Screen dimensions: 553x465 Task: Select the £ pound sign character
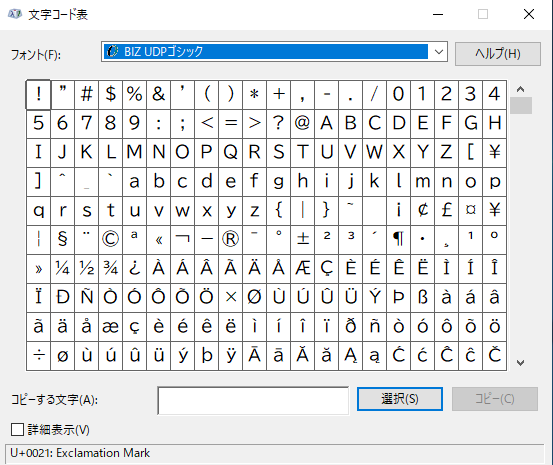tap(446, 211)
